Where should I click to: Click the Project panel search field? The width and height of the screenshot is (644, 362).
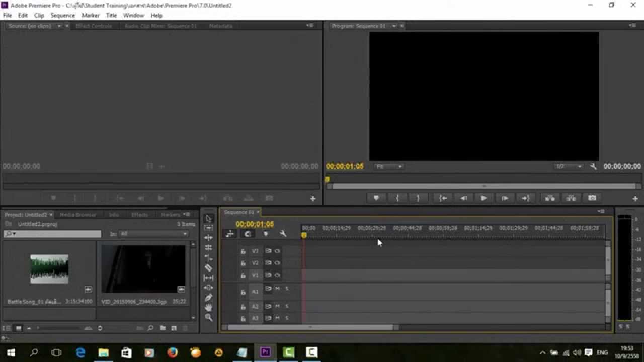click(x=52, y=234)
